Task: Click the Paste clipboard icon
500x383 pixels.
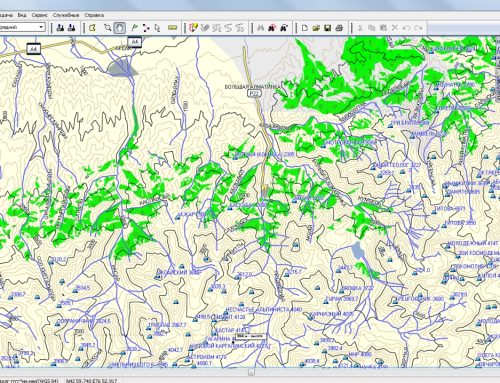Action: (383, 28)
